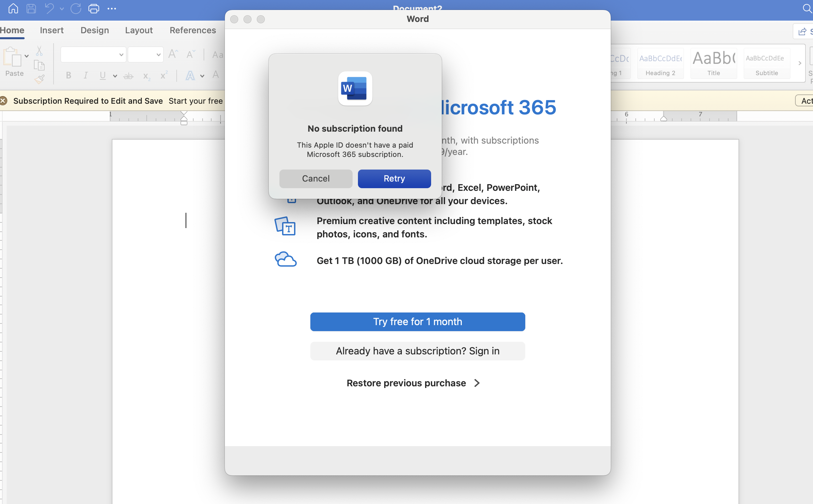Toggle Subscript formatting

146,76
